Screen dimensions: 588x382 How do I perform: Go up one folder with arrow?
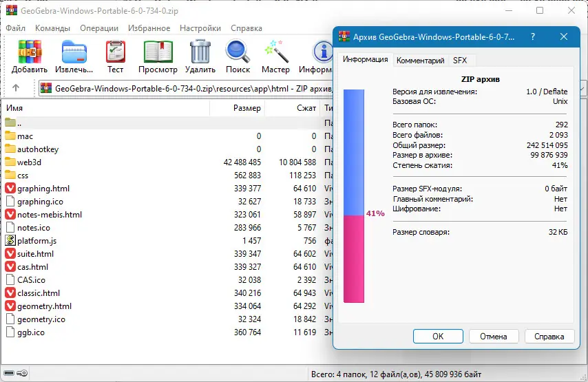[16, 88]
